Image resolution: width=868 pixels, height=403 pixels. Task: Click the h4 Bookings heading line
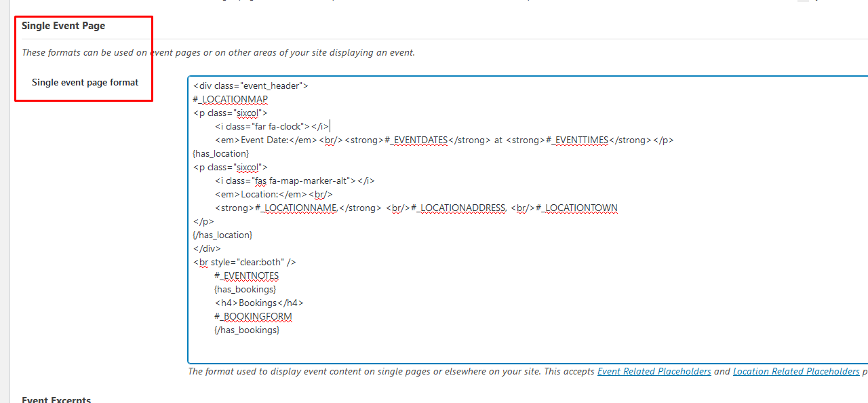259,303
